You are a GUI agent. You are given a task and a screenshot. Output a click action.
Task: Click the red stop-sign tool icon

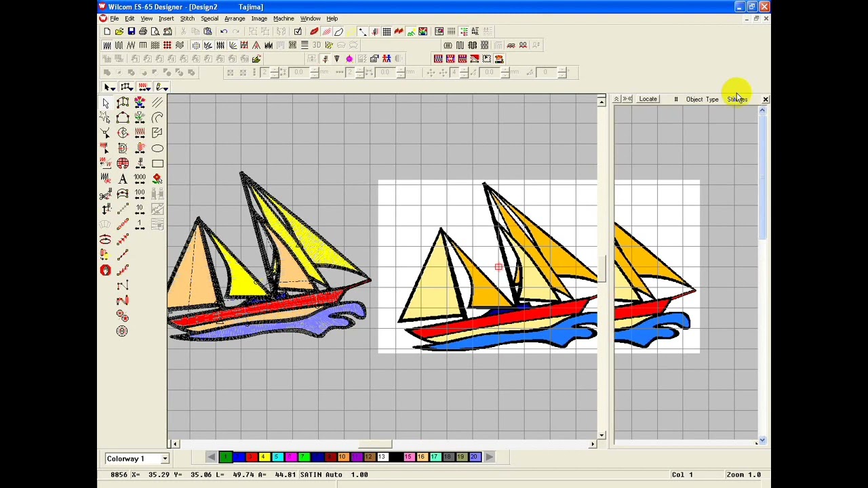105,270
